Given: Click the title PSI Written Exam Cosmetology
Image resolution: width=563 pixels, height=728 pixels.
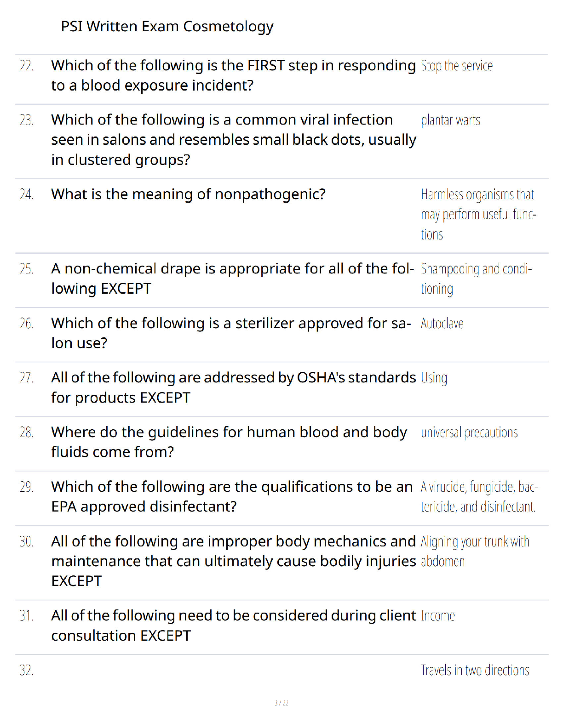Looking at the screenshot, I should (167, 27).
